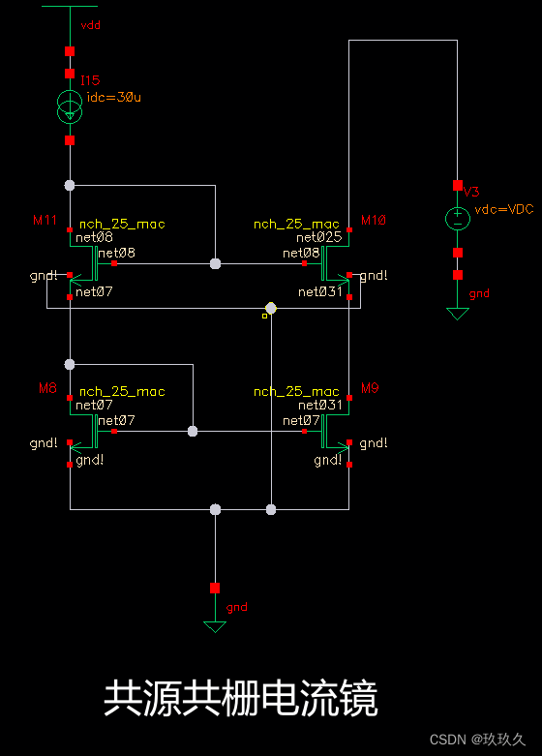Click M10's nch_25_mac model name
Viewport: 542px width, 756px height.
[x=296, y=225]
